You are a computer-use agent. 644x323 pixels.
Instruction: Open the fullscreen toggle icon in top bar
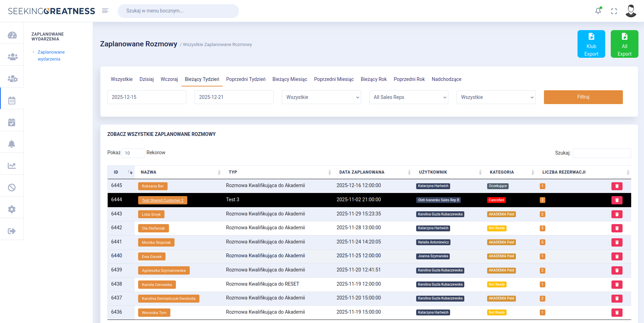(x=614, y=11)
